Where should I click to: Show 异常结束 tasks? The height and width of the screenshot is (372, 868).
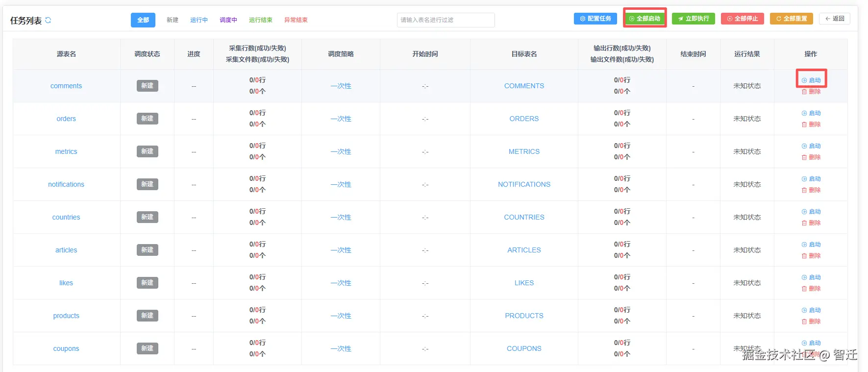[x=296, y=20]
